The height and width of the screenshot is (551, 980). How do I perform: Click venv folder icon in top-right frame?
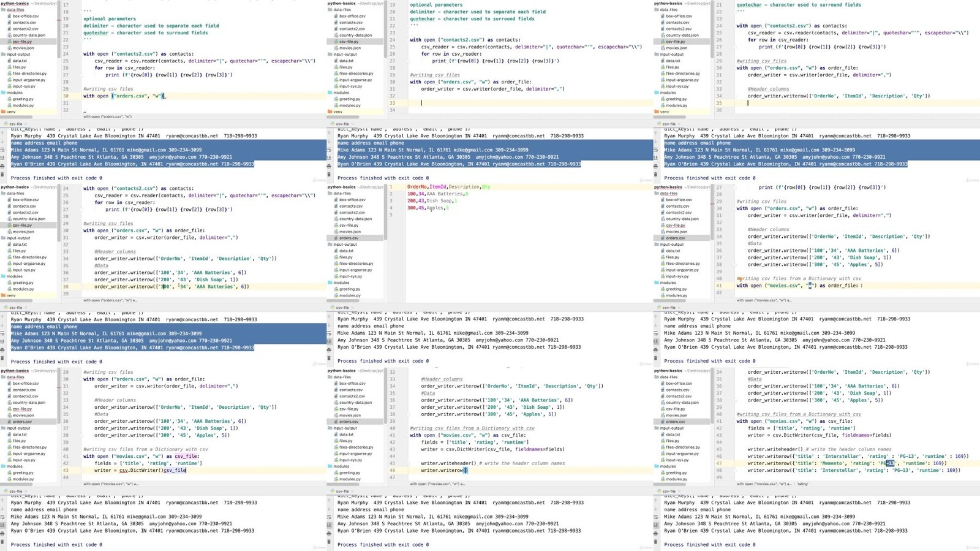click(x=657, y=112)
